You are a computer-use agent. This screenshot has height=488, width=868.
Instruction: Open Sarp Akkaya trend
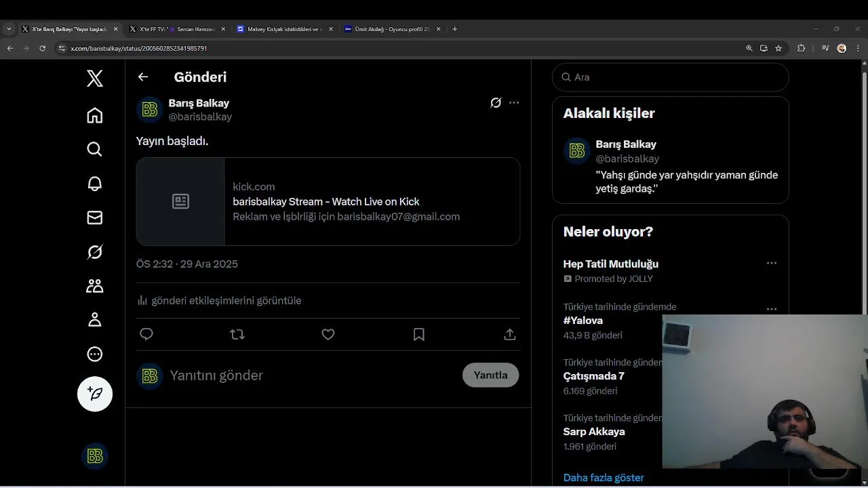(x=594, y=432)
